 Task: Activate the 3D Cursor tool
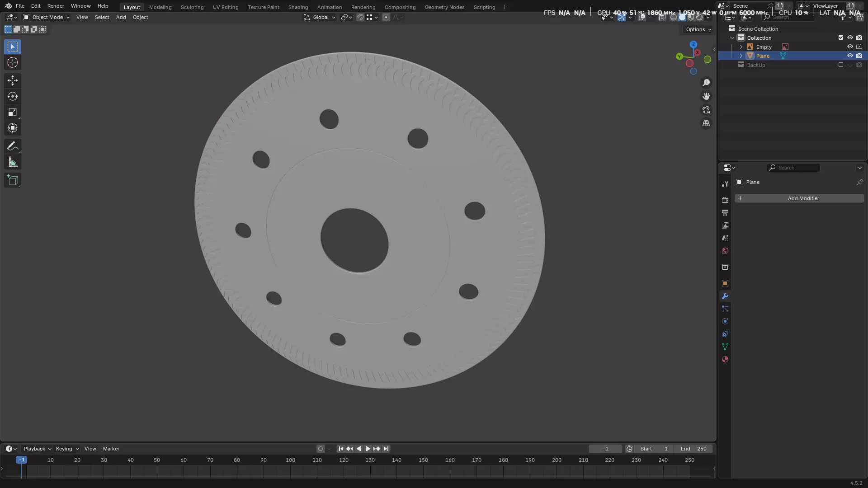click(13, 62)
